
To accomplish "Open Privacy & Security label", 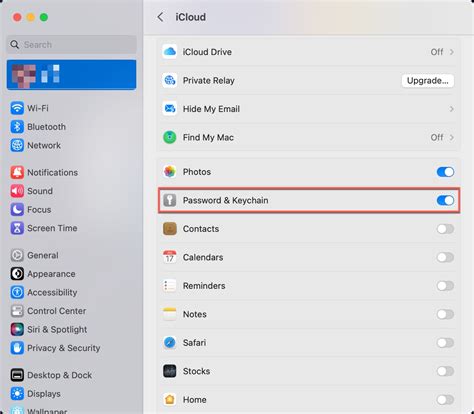I will pos(64,348).
